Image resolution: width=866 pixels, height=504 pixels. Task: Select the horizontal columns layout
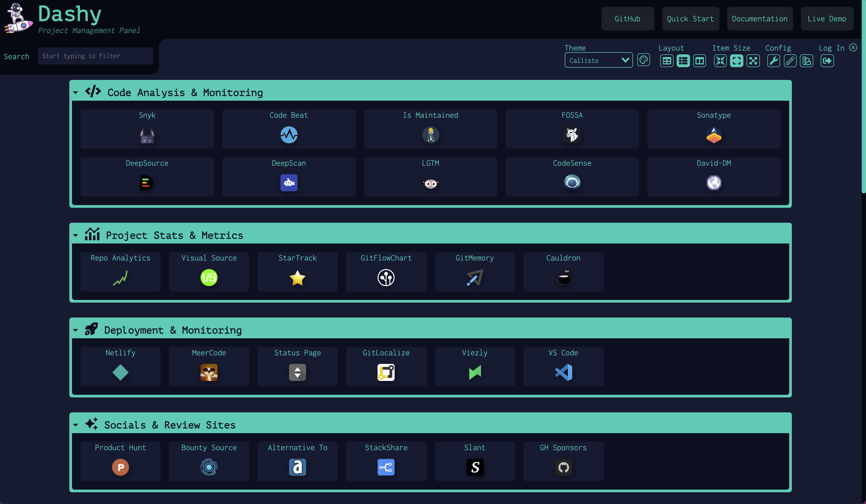click(x=699, y=61)
